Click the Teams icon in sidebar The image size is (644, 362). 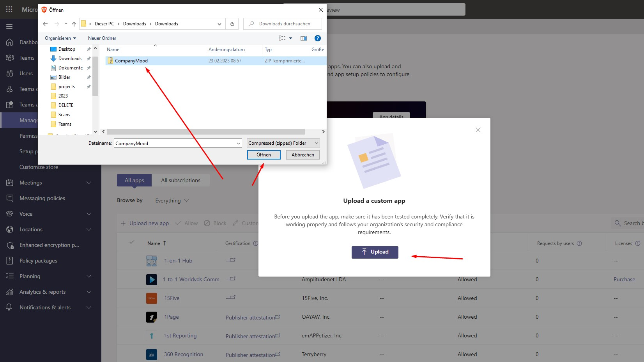tap(10, 58)
